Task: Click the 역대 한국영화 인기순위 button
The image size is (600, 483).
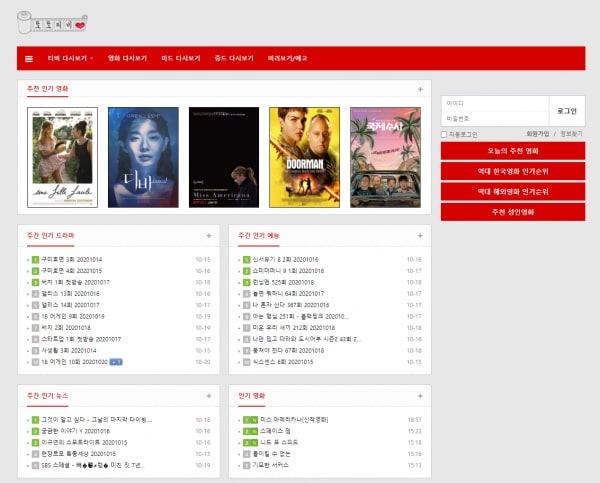Action: point(513,171)
